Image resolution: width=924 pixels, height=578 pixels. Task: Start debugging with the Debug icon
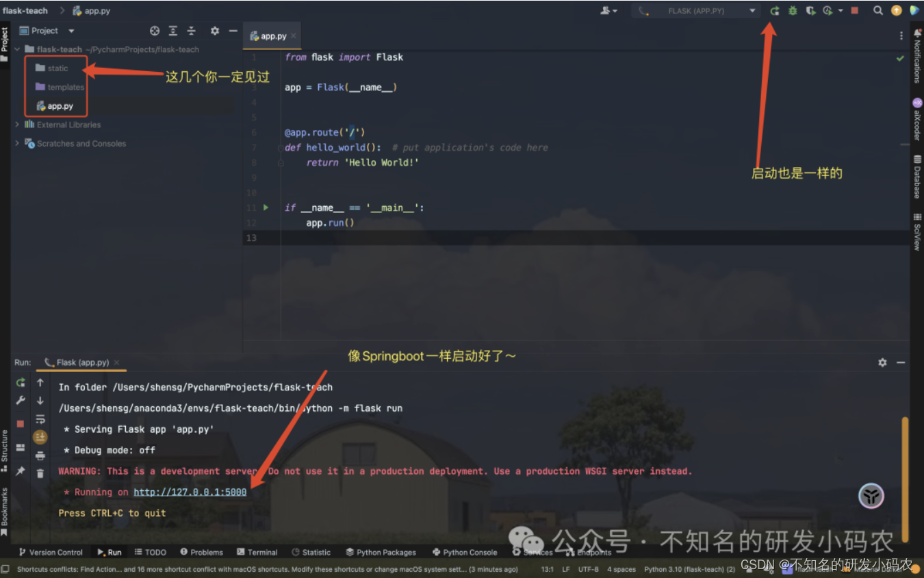792,10
